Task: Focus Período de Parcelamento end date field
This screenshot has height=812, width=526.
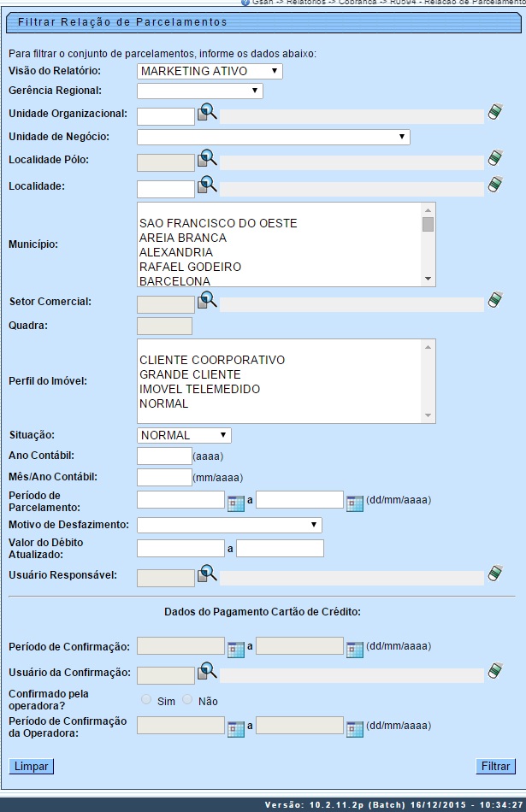Action: pyautogui.click(x=299, y=500)
